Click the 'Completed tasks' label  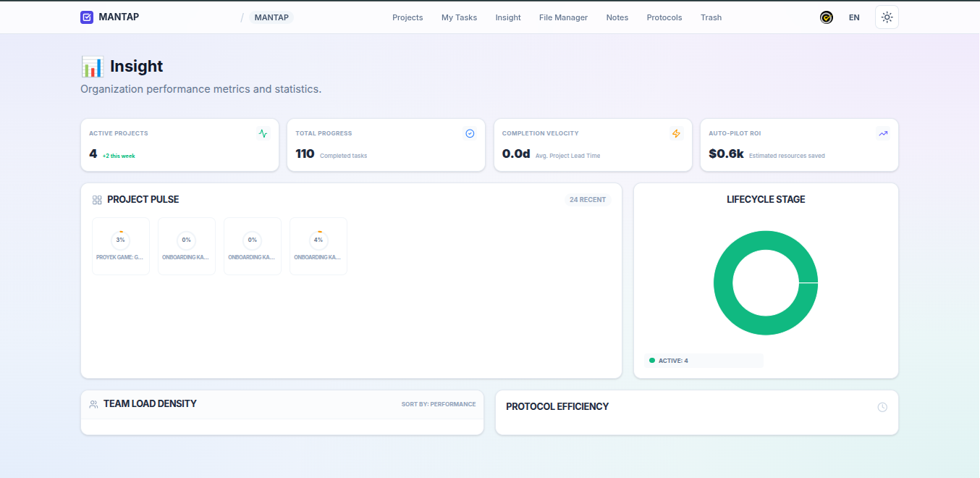click(x=343, y=156)
